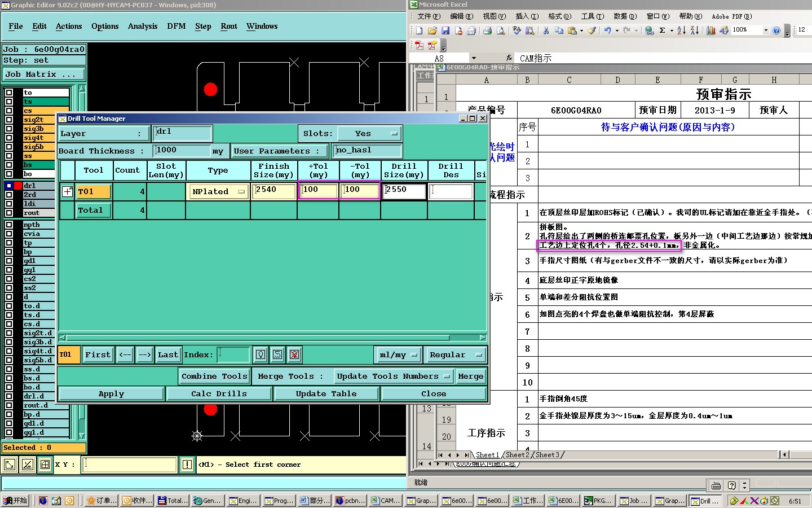This screenshot has height=508, width=812.
Task: Click the grid icon left of X Y label
Action: (45, 465)
